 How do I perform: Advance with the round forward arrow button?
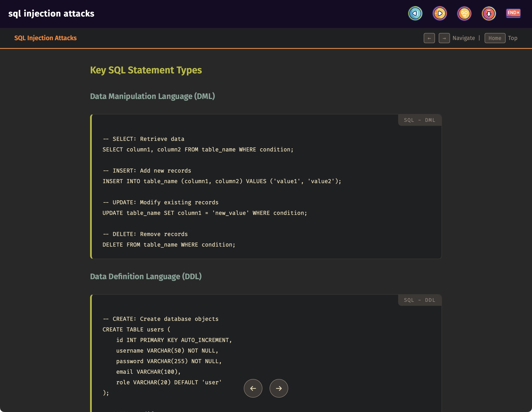279,388
